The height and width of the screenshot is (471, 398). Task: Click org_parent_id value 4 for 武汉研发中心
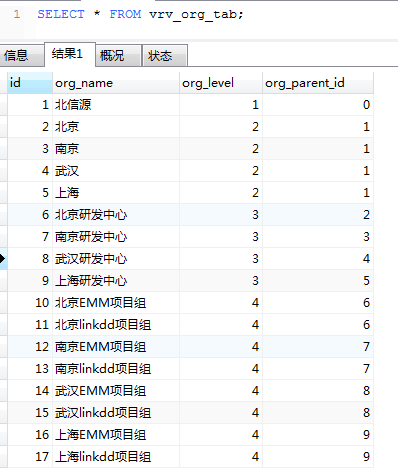click(318, 259)
